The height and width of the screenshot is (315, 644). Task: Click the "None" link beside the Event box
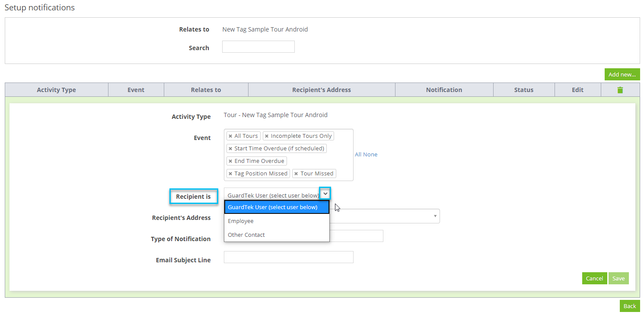[x=370, y=154]
